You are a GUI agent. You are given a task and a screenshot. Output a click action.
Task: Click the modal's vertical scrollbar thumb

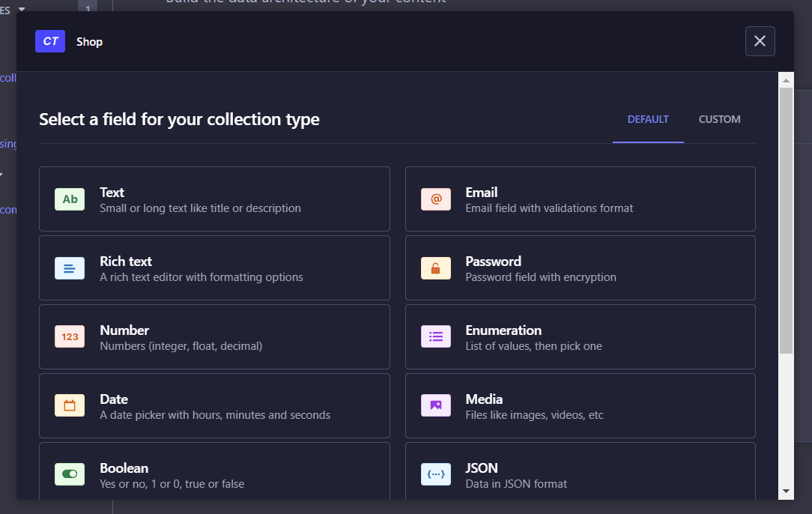click(786, 217)
